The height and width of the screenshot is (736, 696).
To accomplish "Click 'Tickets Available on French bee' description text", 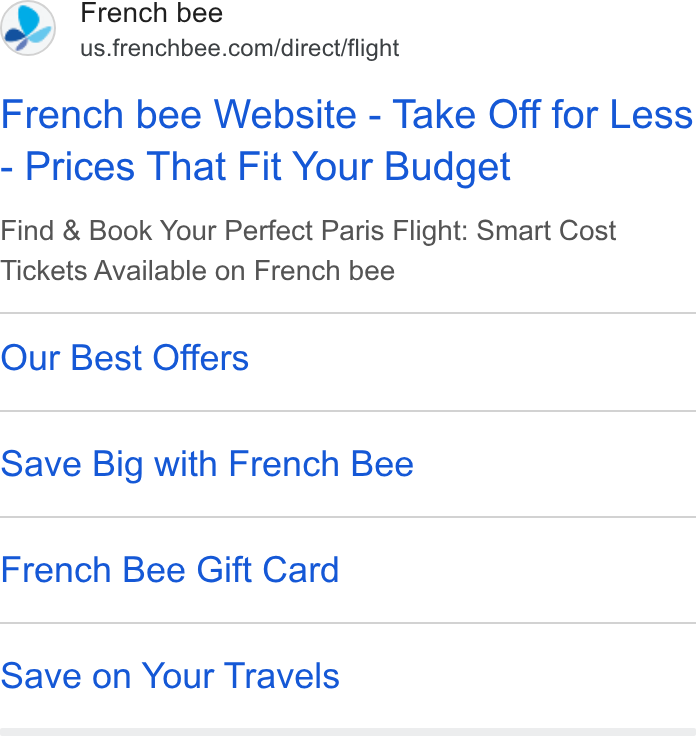I will coord(197,271).
